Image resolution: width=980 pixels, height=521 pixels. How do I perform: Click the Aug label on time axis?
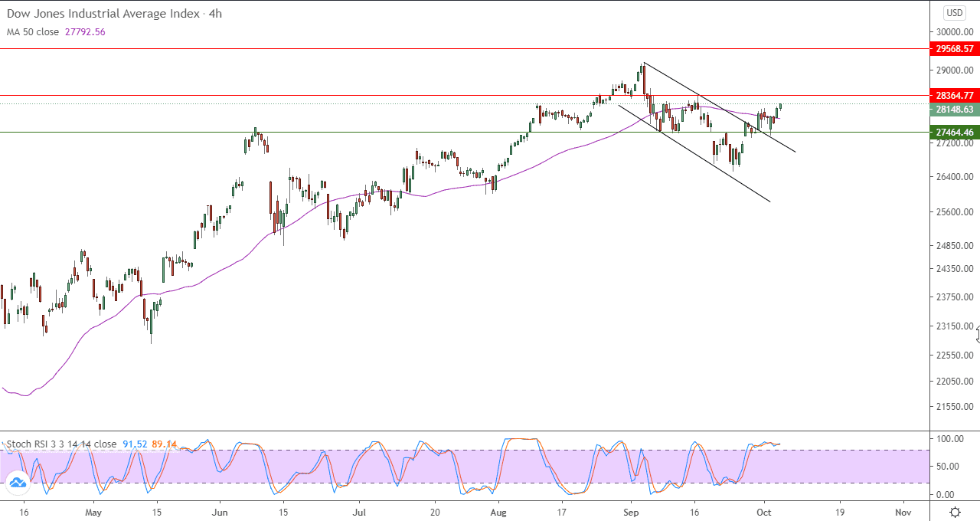[498, 512]
